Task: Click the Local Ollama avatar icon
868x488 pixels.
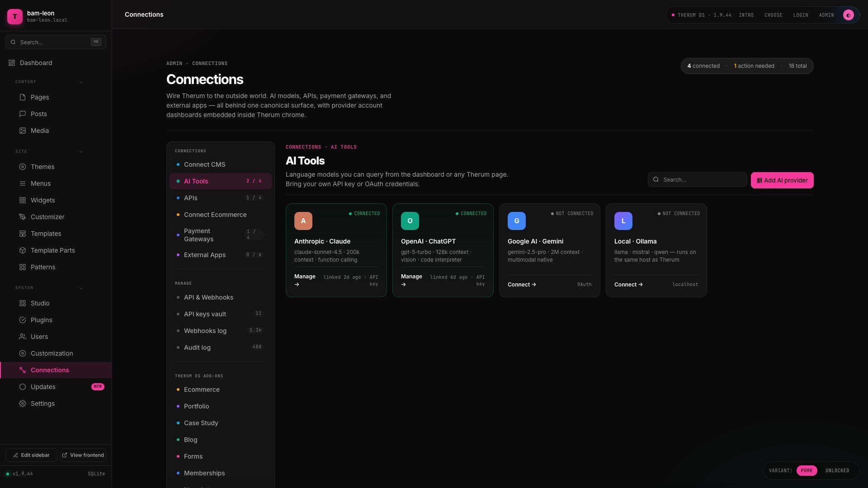Action: (623, 221)
